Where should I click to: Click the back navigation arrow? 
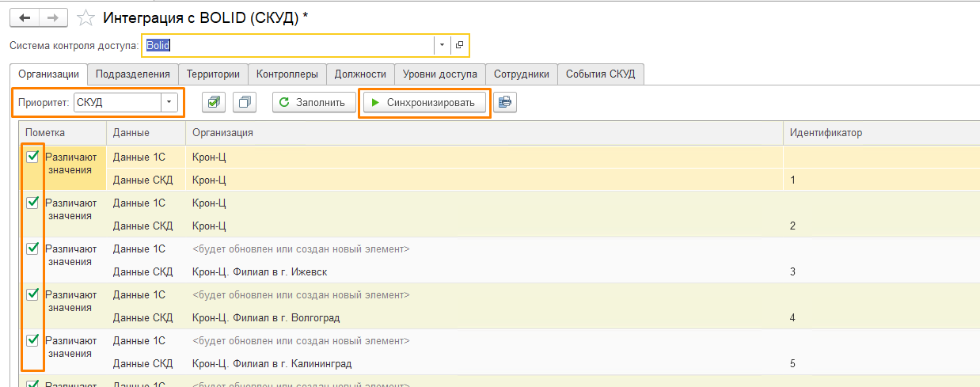pos(25,17)
